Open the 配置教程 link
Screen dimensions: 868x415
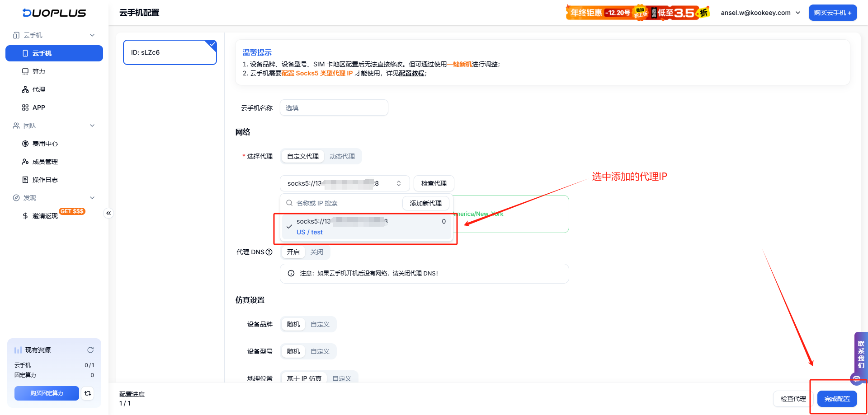click(412, 73)
